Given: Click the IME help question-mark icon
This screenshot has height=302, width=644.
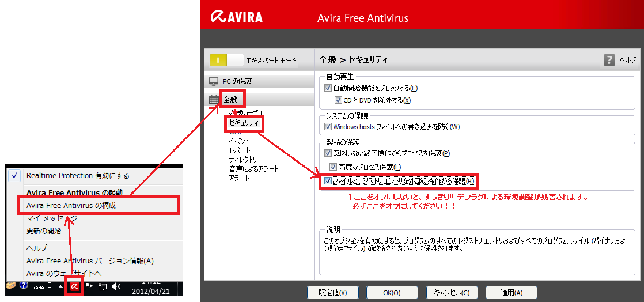Looking at the screenshot, I should coord(24,285).
